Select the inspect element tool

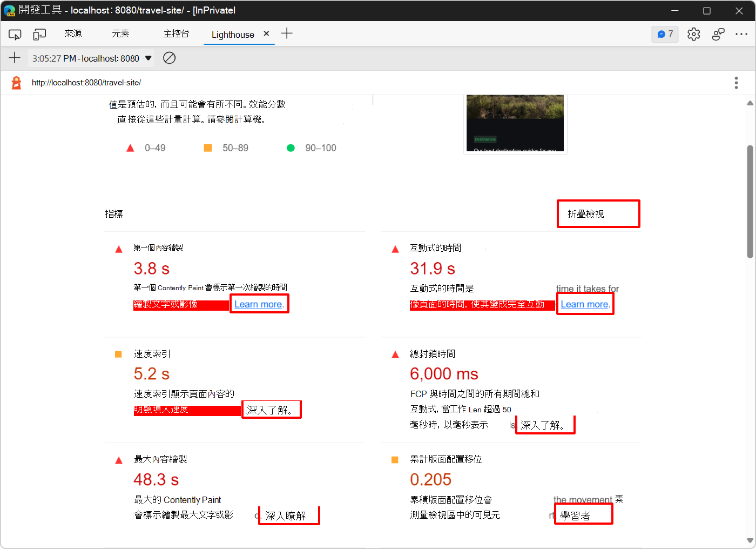(15, 34)
